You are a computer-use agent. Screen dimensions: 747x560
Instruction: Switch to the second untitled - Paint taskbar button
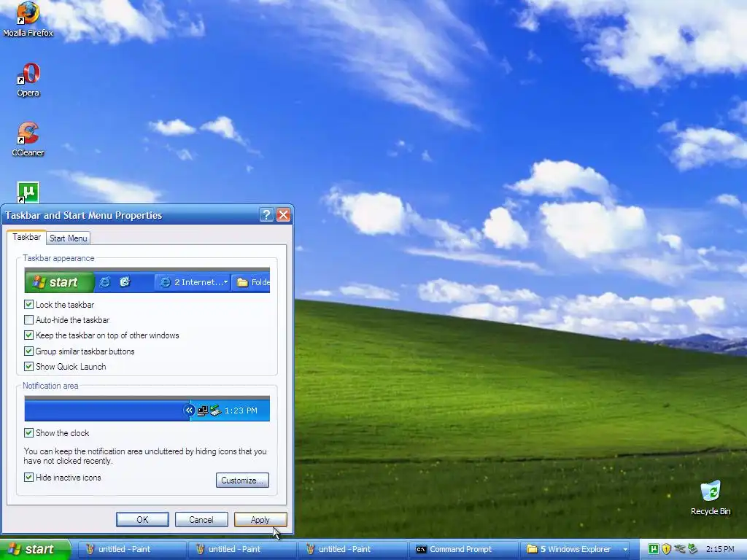[242, 550]
